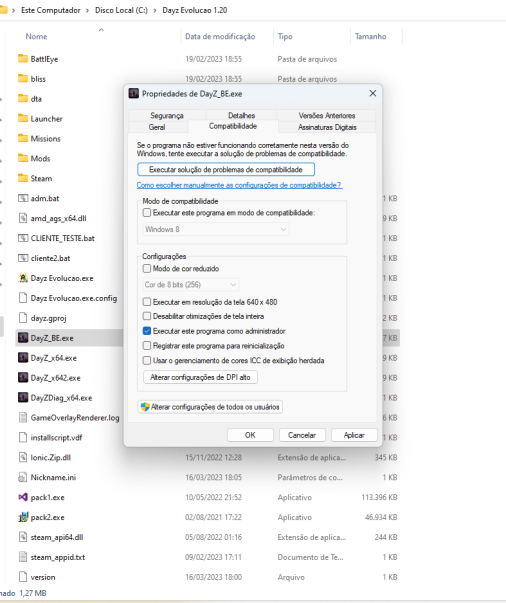Click the dayz.gproj file icon
Screen dimensions: 506x603
tap(23, 318)
